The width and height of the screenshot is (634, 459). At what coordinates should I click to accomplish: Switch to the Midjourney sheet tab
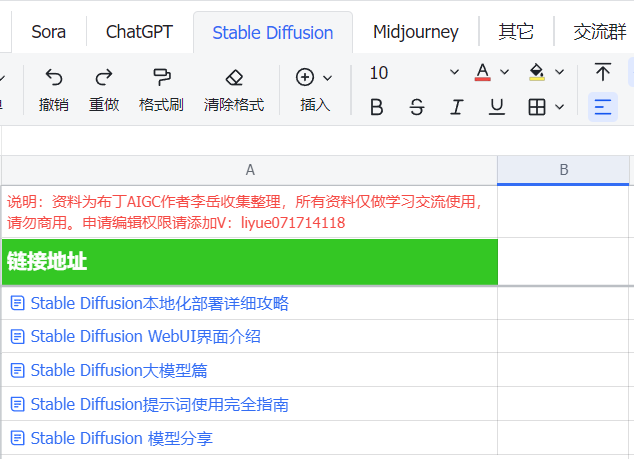(416, 32)
